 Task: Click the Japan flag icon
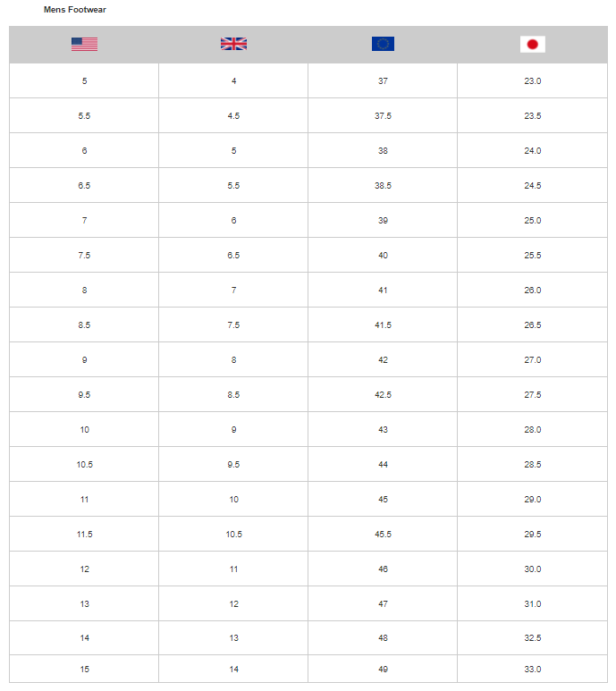click(532, 44)
